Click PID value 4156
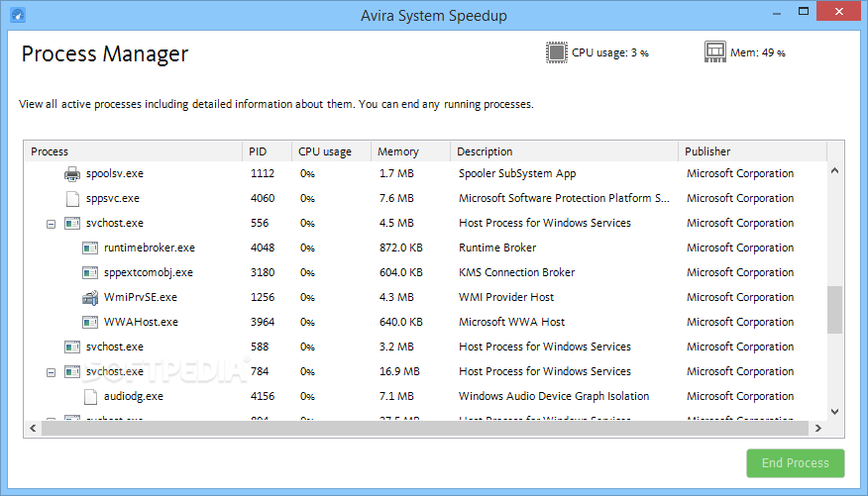 point(263,396)
